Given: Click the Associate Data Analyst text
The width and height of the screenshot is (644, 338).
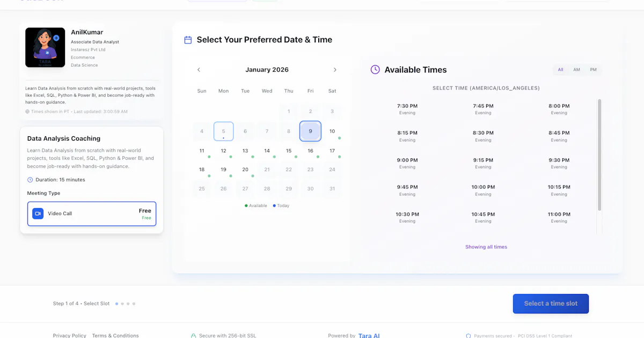Looking at the screenshot, I should (x=95, y=42).
